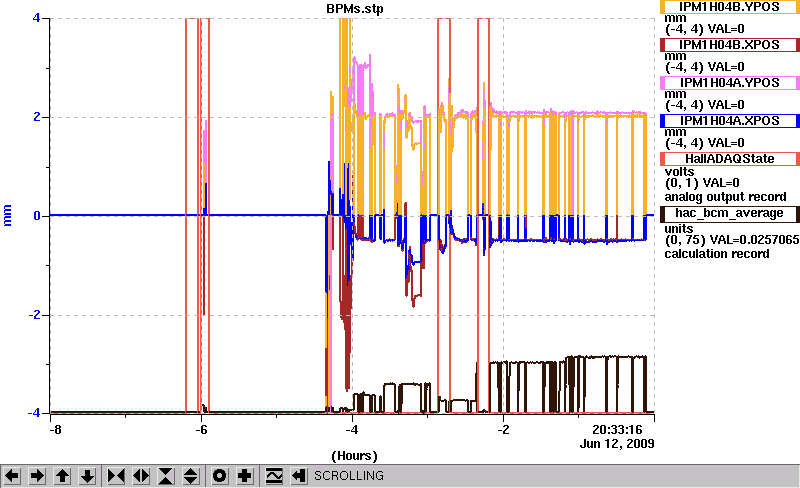Click the 'calculation record' description text
The height and width of the screenshot is (488, 800).
(x=717, y=254)
